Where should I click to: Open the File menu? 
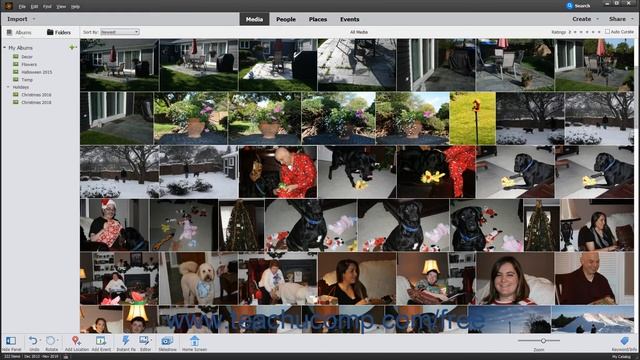pyautogui.click(x=22, y=7)
